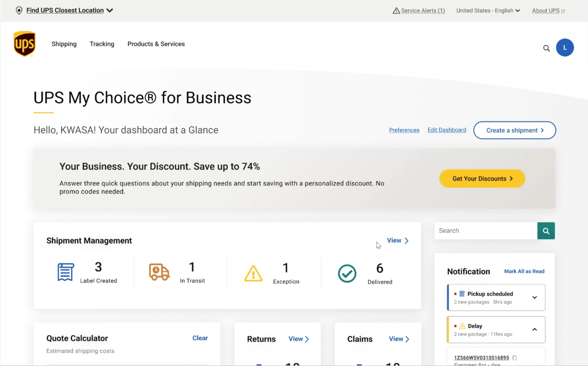Image resolution: width=588 pixels, height=366 pixels.
Task: Click the Label Created document icon
Action: [x=66, y=272]
